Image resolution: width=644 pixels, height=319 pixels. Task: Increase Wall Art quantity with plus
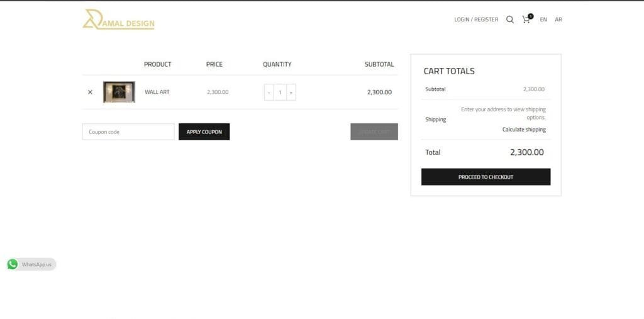click(291, 92)
